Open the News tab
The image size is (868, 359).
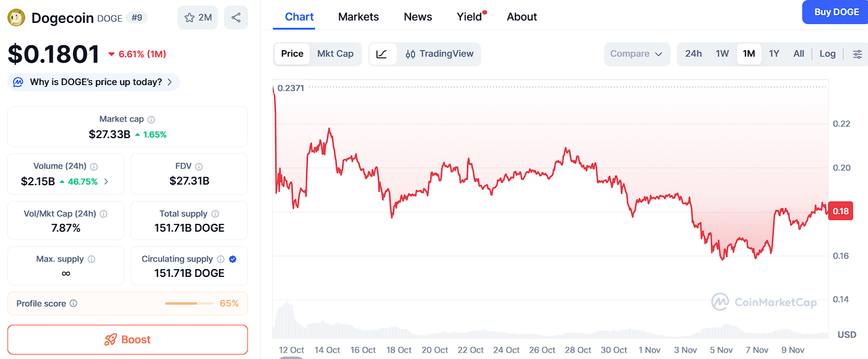[417, 17]
